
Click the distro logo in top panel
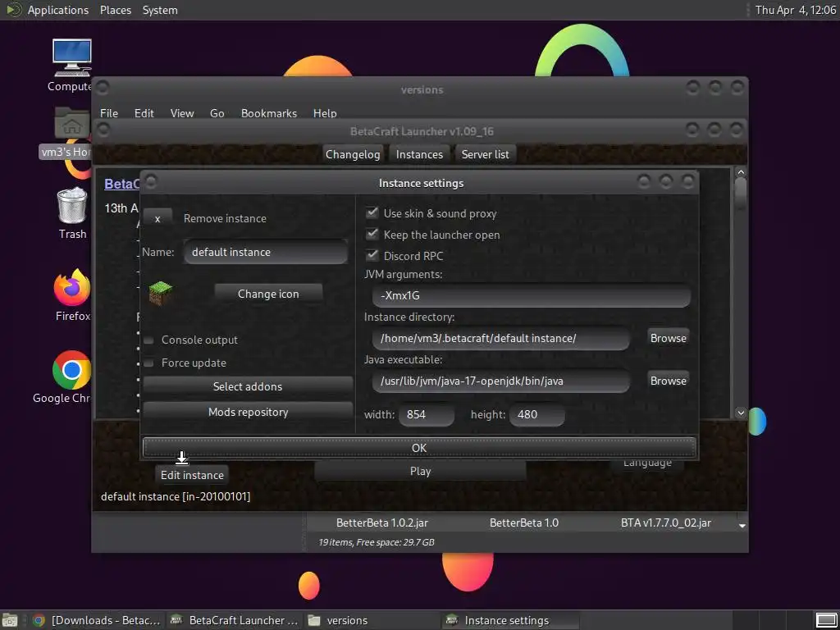[x=13, y=10]
